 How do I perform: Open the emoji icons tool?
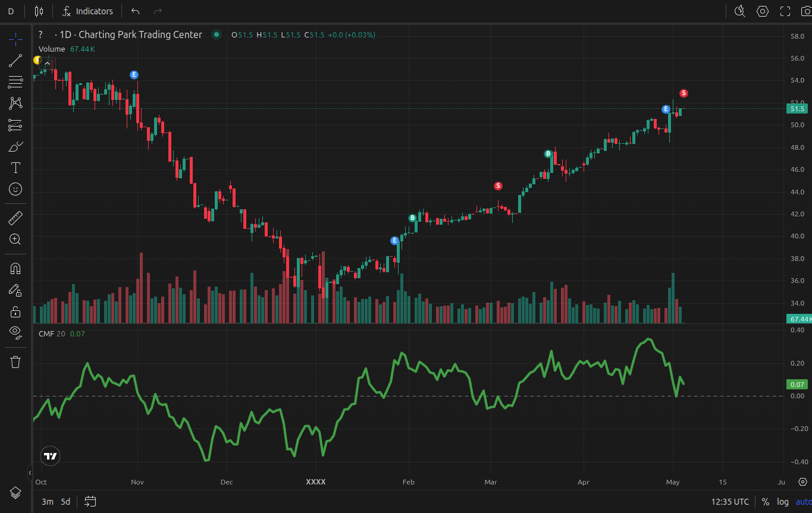point(15,189)
